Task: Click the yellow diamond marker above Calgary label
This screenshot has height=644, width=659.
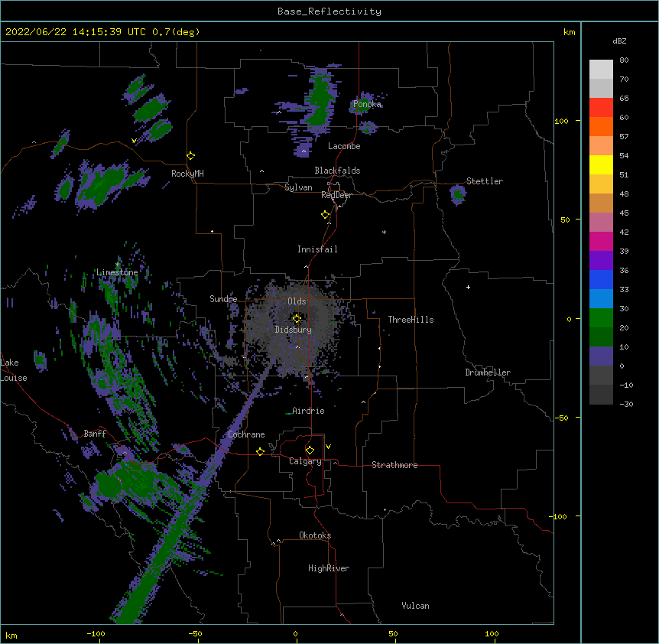Action: [x=310, y=450]
